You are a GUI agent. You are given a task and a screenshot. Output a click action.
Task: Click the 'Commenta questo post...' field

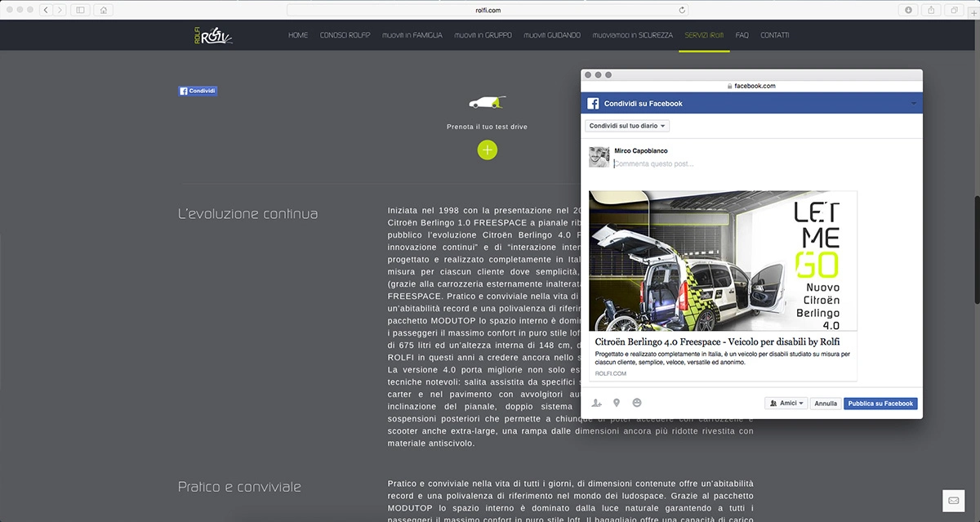[x=653, y=164]
